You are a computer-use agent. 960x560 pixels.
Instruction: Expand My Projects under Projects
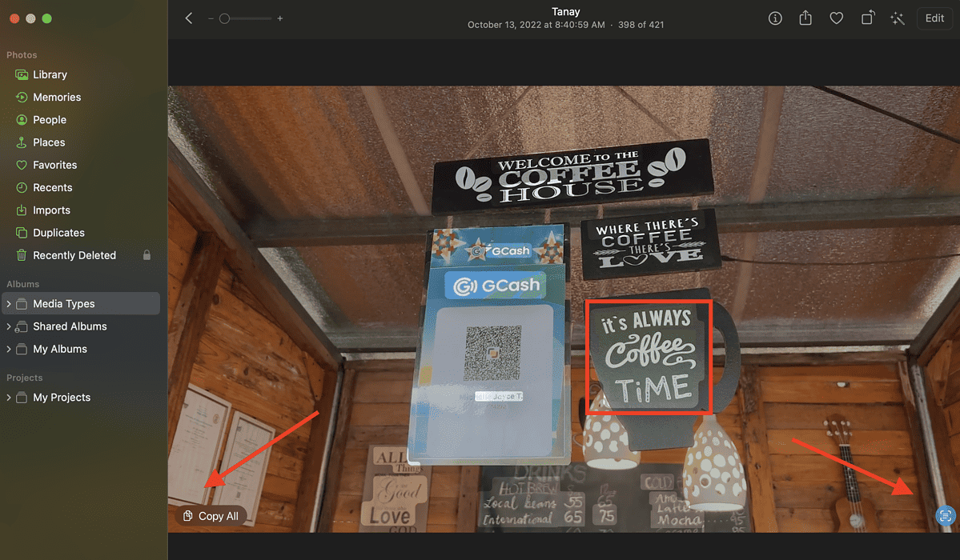pyautogui.click(x=8, y=397)
